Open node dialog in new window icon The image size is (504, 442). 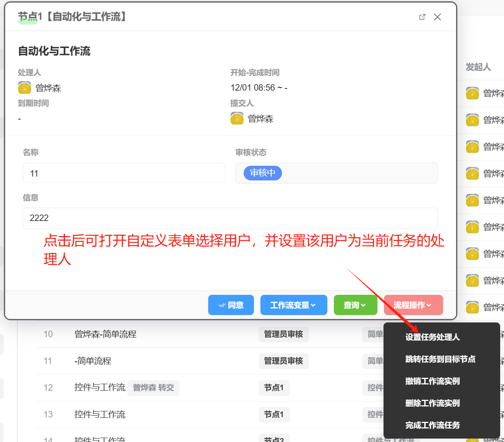pyautogui.click(x=422, y=17)
